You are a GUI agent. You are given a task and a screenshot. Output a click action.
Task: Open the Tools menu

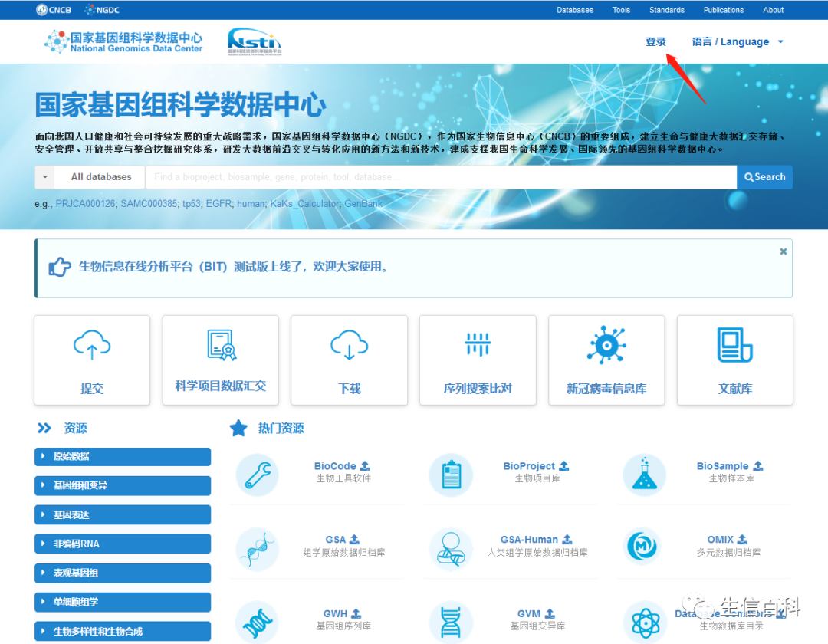pos(621,10)
